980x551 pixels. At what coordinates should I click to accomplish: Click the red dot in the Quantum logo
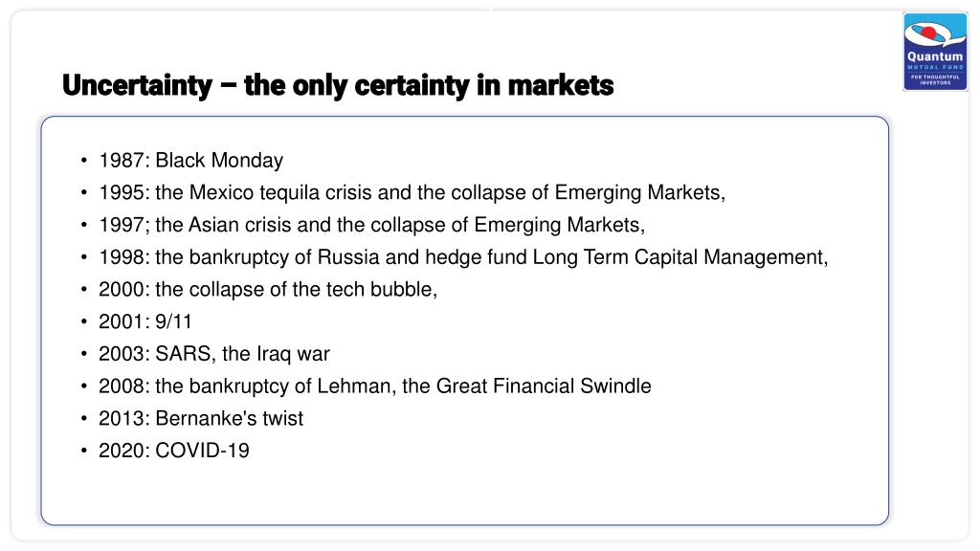click(x=928, y=33)
